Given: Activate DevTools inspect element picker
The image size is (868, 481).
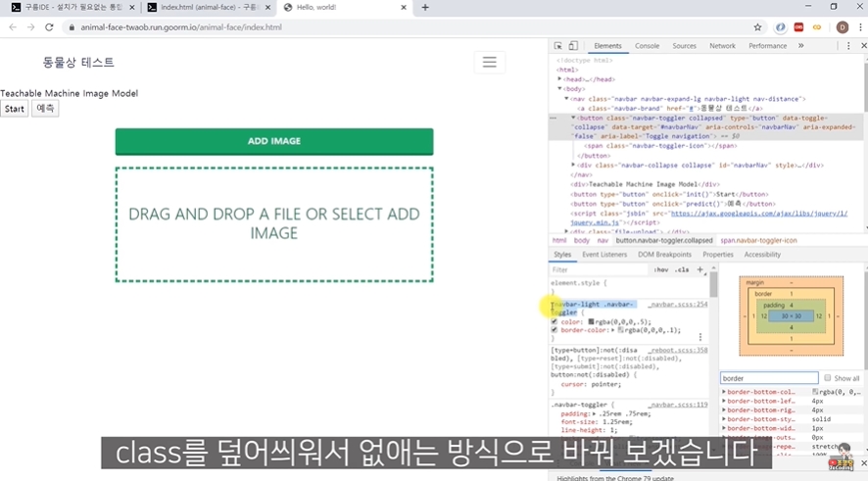Looking at the screenshot, I should (558, 46).
